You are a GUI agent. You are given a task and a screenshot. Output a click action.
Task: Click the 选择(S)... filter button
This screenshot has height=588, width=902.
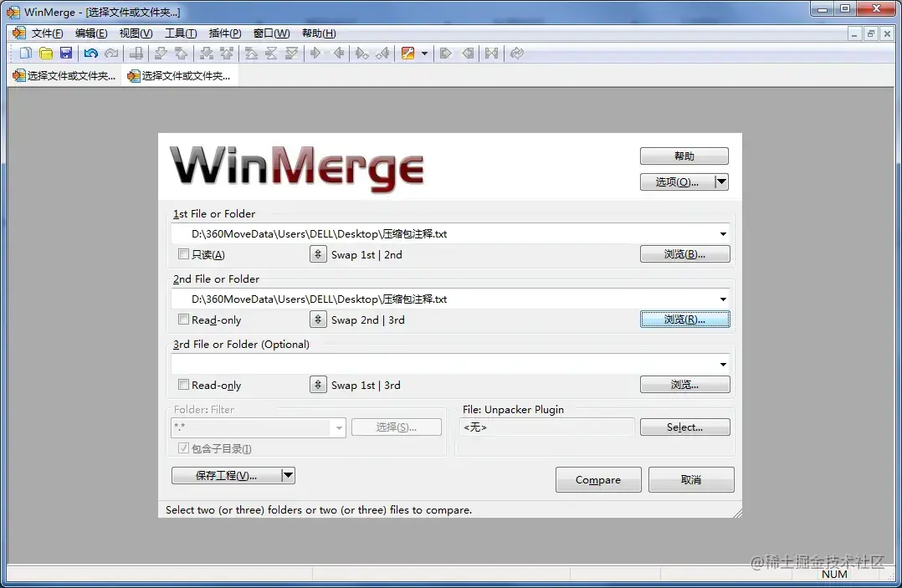397,427
